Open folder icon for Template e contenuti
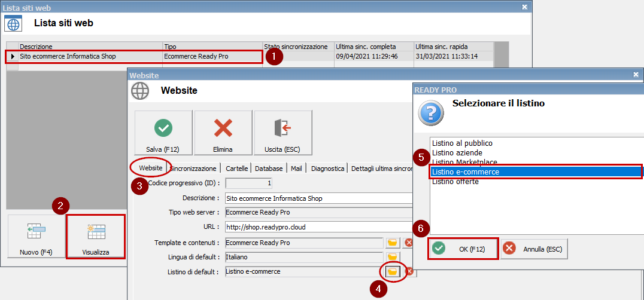The width and height of the screenshot is (644, 300). coord(393,243)
